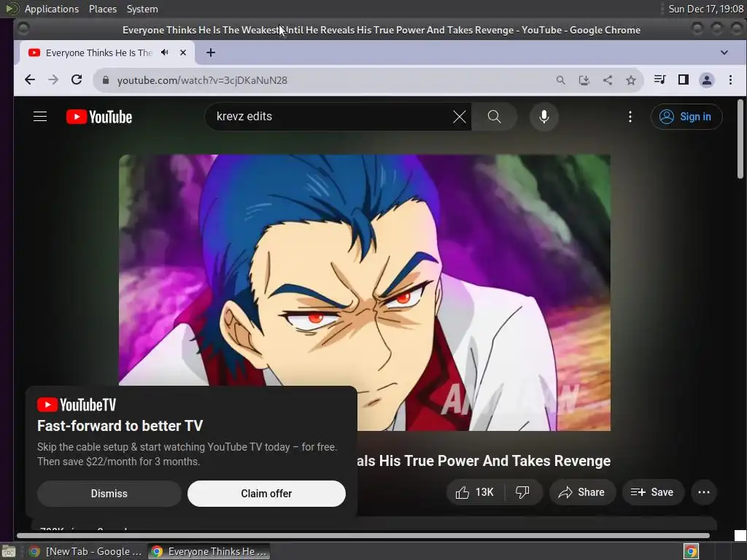The height and width of the screenshot is (560, 747).
Task: Click Sign in button
Action: [686, 117]
